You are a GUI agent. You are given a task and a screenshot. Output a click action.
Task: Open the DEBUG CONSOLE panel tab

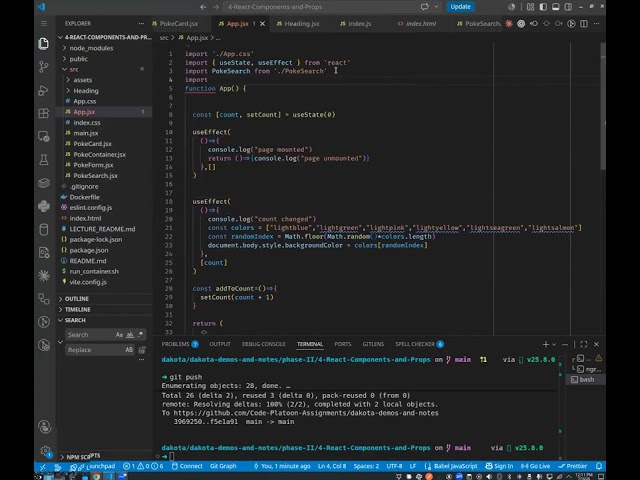coord(264,344)
